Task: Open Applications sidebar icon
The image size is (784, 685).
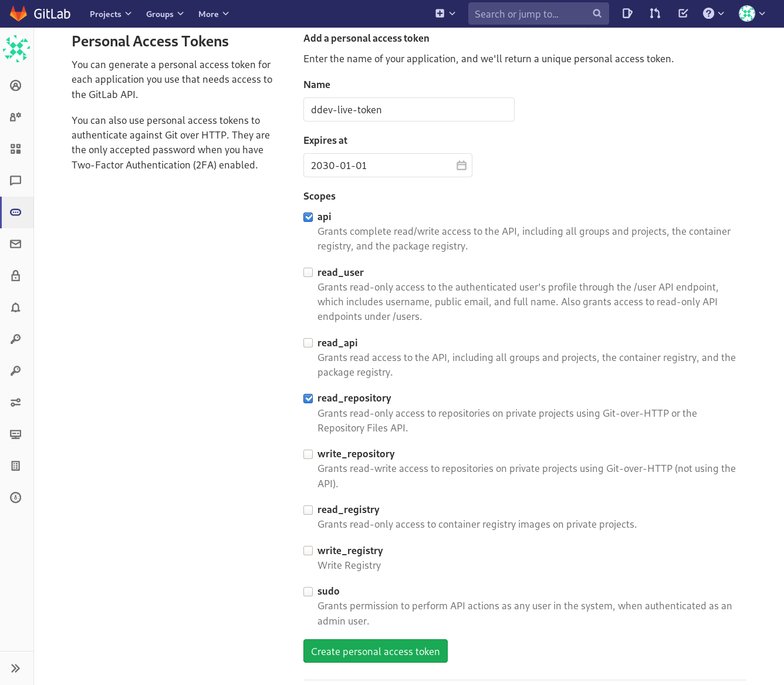Action: tap(16, 149)
